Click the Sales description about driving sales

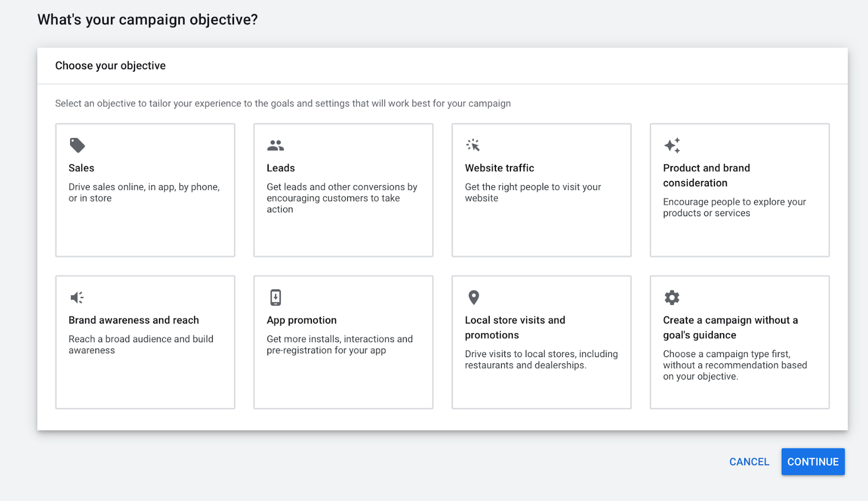coord(144,193)
